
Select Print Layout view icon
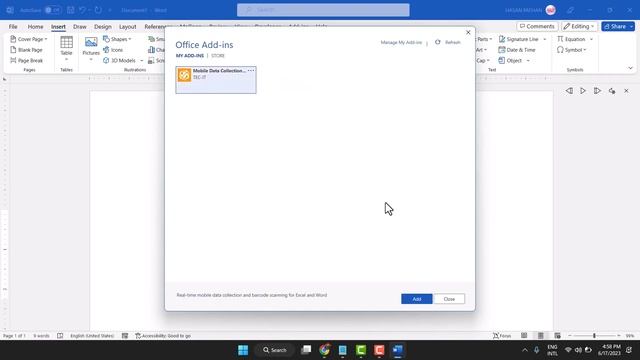pos(541,336)
